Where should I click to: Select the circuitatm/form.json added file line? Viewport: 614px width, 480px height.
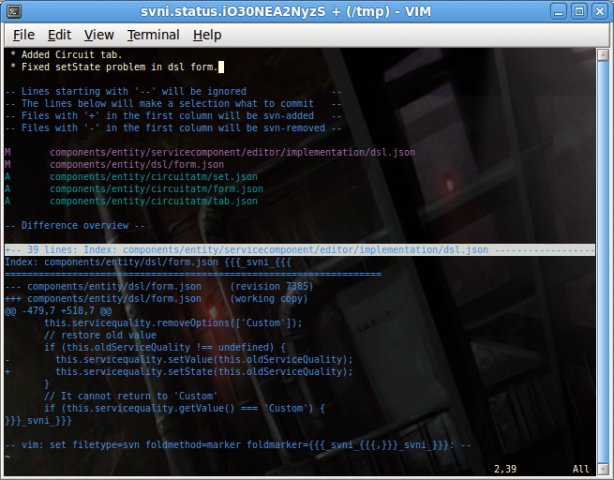point(156,188)
